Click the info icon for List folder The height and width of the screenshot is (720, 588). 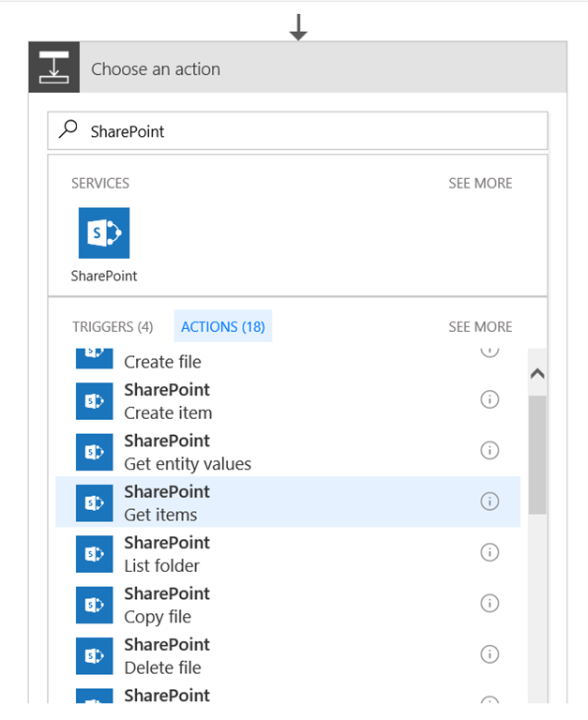pyautogui.click(x=490, y=552)
